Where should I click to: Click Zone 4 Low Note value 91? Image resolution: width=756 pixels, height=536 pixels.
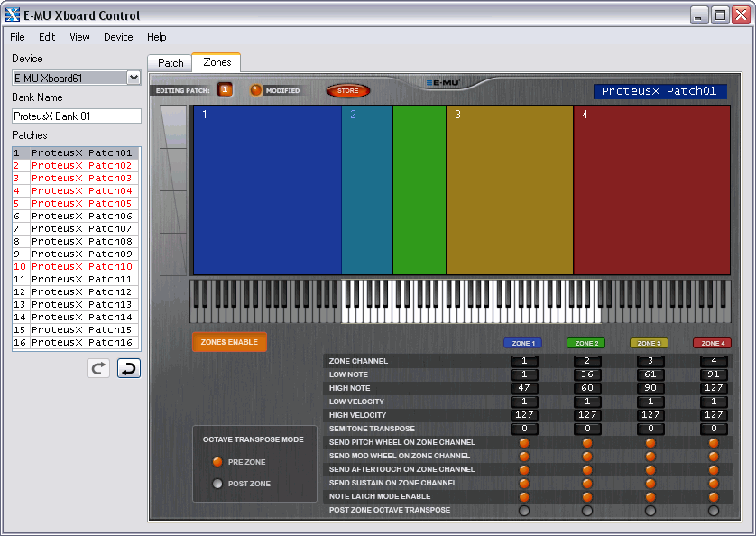coord(714,374)
